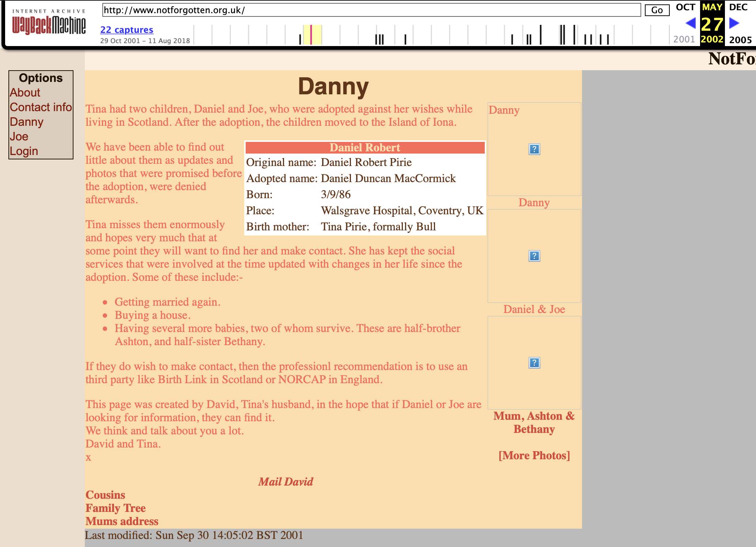The width and height of the screenshot is (756, 547).
Task: Select Danny in the Options menu
Action: 27,122
